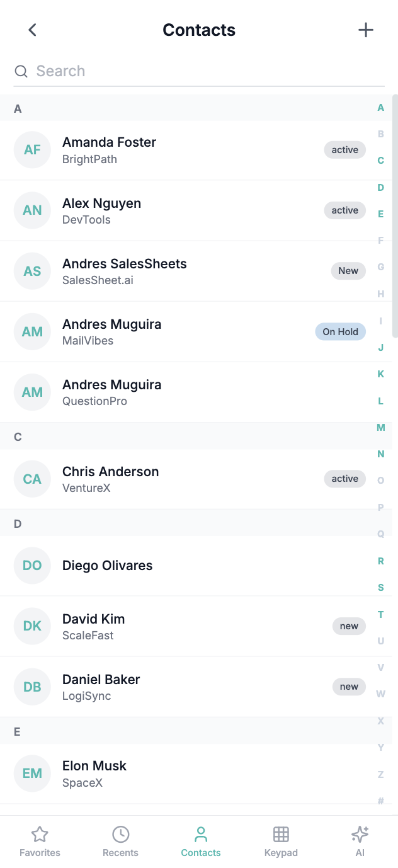Click the # symbol in the alphabet index

tap(380, 801)
